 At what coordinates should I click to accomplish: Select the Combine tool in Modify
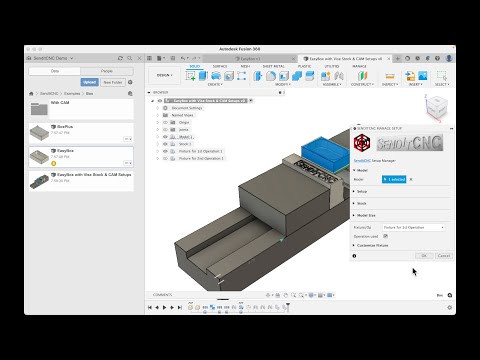tap(297, 76)
